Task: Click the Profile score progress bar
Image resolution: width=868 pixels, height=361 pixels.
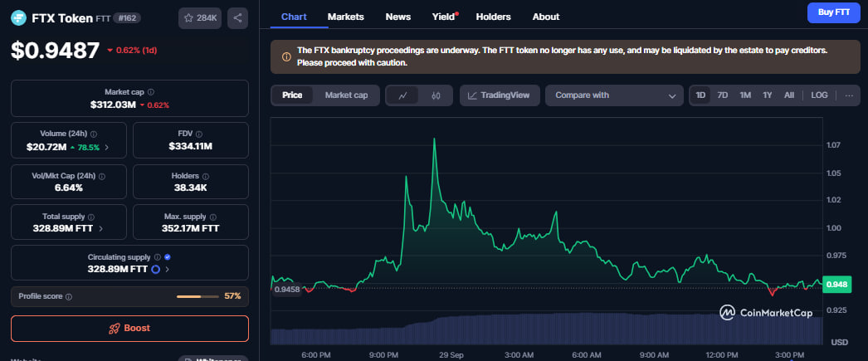Action: 198,296
